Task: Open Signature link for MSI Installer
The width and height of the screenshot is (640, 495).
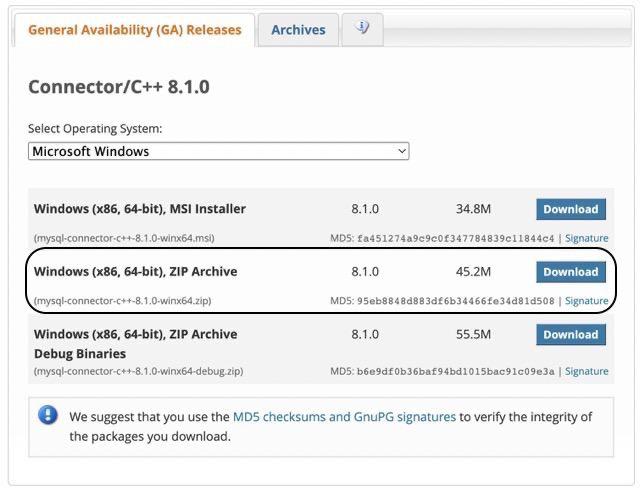Action: pyautogui.click(x=586, y=238)
